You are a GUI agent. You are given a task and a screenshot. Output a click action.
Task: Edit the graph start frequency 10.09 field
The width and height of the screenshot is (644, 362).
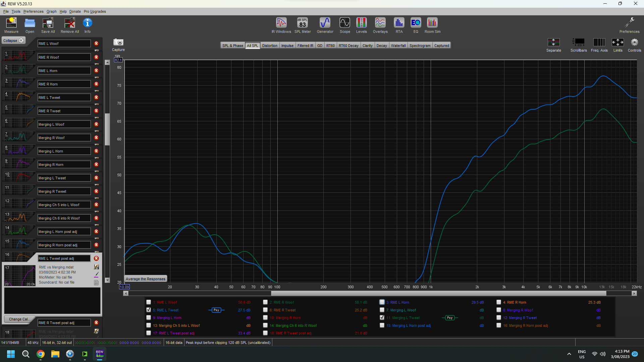[x=124, y=287]
